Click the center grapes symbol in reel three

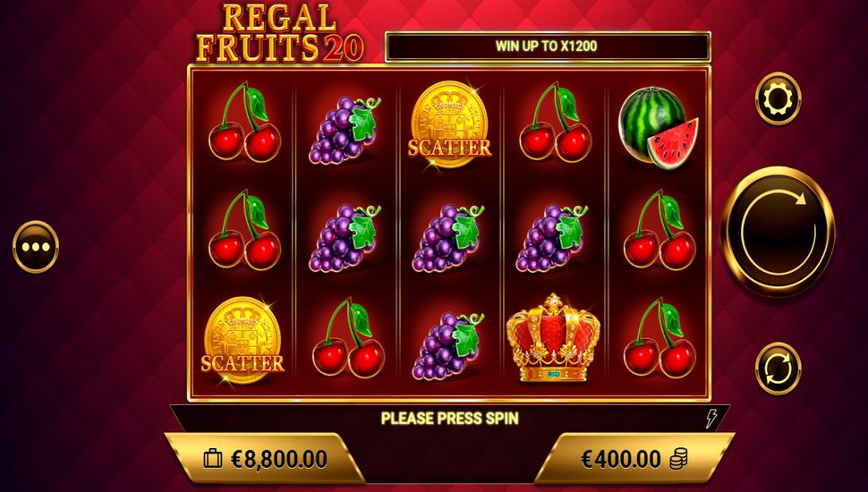click(449, 239)
